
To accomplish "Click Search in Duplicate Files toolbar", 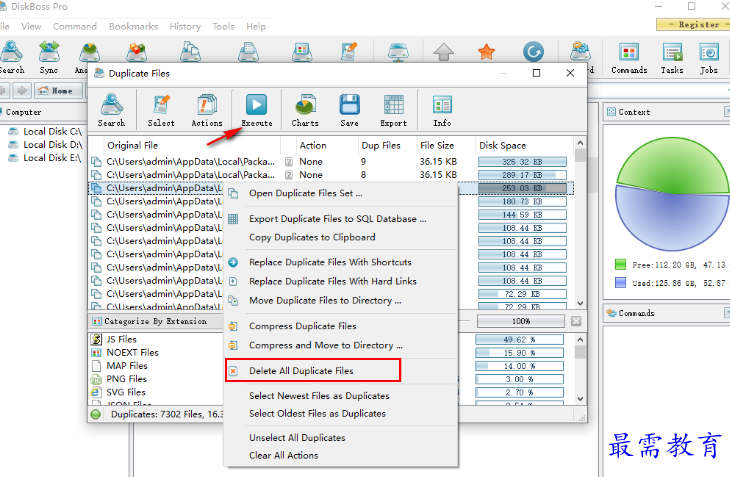I will click(x=111, y=110).
